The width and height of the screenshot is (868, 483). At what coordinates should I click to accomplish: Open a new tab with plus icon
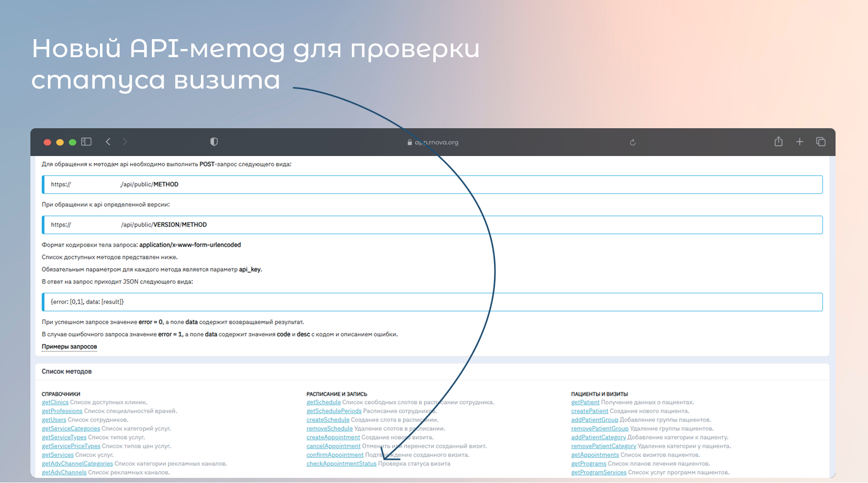tap(799, 142)
